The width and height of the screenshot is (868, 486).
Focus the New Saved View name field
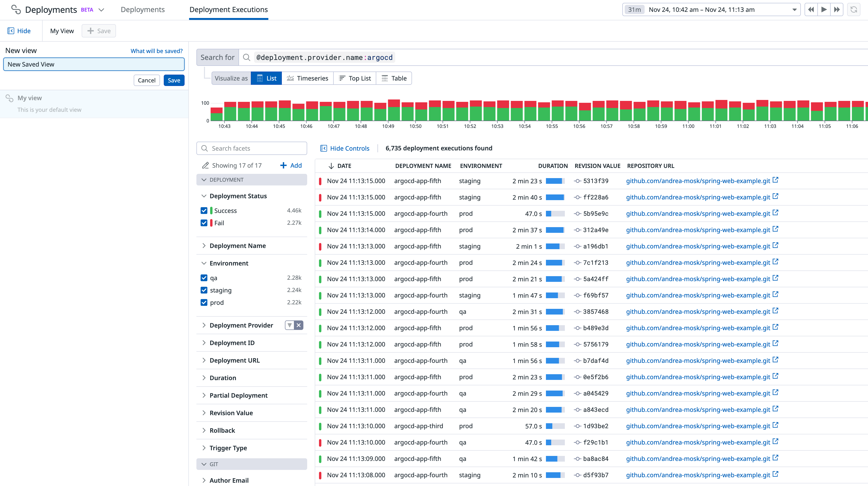pyautogui.click(x=94, y=64)
